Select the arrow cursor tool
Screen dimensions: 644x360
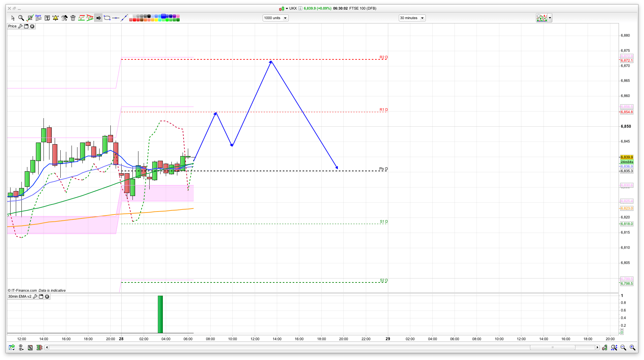[x=13, y=18]
